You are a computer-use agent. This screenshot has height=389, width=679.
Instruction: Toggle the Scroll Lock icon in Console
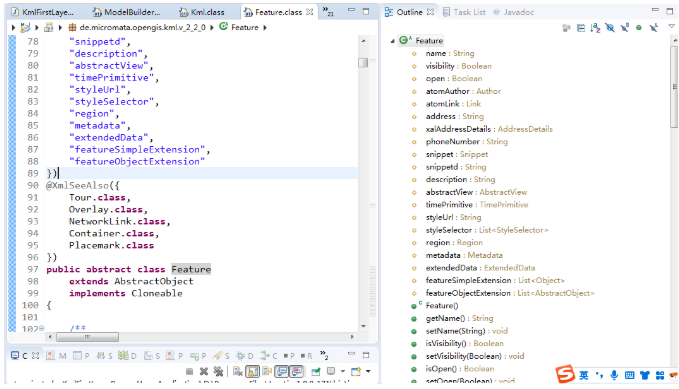point(252,371)
